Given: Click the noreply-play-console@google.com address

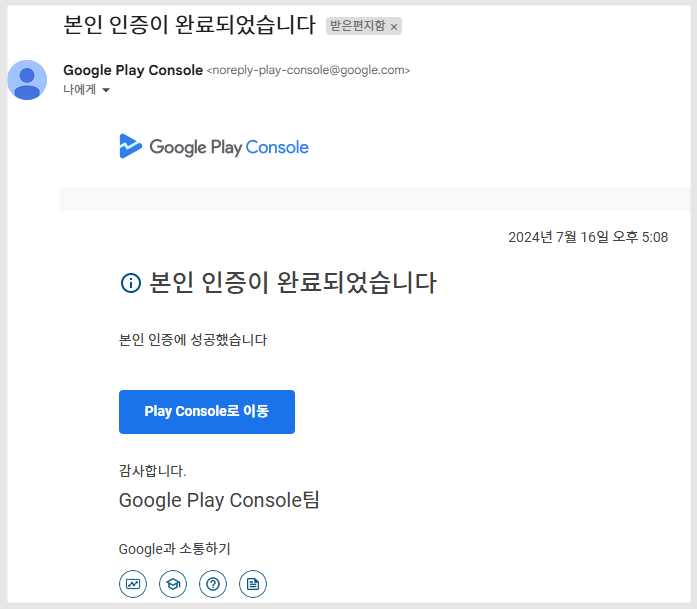Looking at the screenshot, I should point(308,70).
